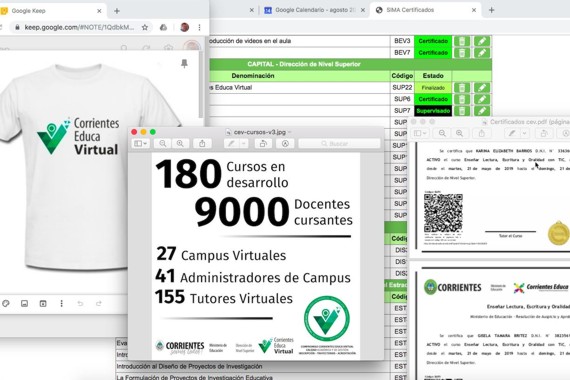The image size is (570, 380).
Task: Click the QR code in Certificados pdf
Action: coord(443,213)
